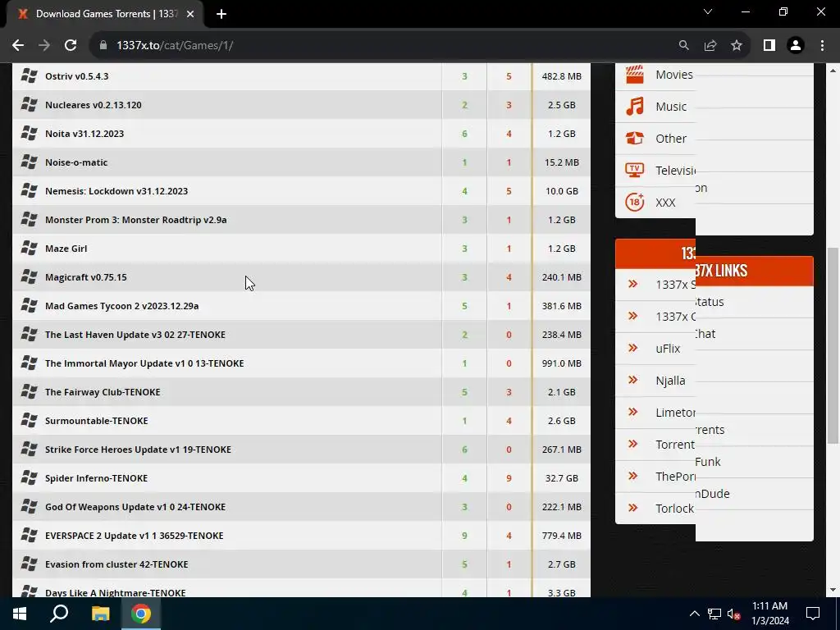Open Nucleares v0.2.13.120 torrent
This screenshot has height=630, width=840.
[x=94, y=105]
